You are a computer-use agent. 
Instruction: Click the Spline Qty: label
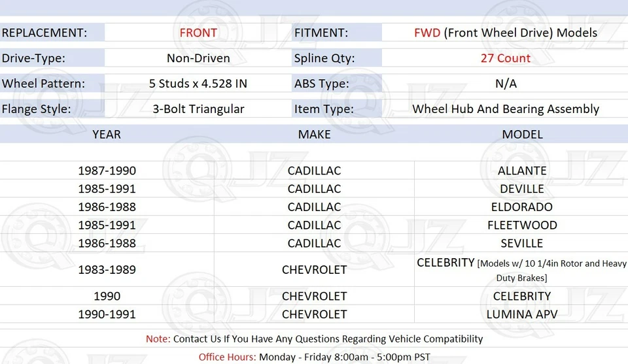pyautogui.click(x=324, y=58)
